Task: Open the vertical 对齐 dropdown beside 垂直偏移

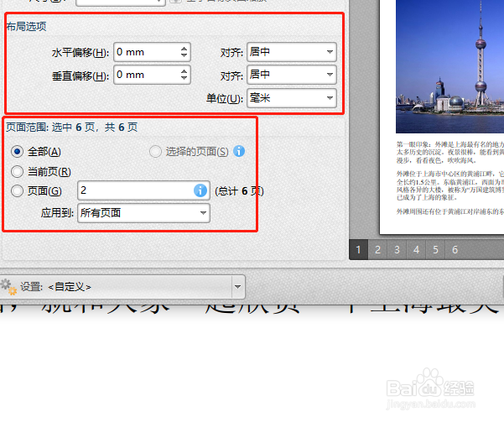Action: point(292,75)
